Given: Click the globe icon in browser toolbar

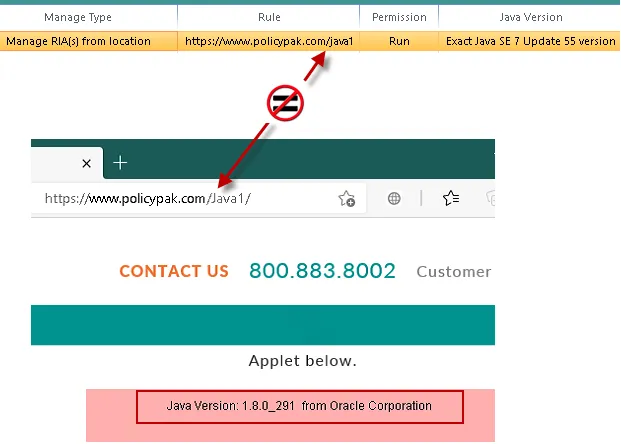Looking at the screenshot, I should pos(394,198).
